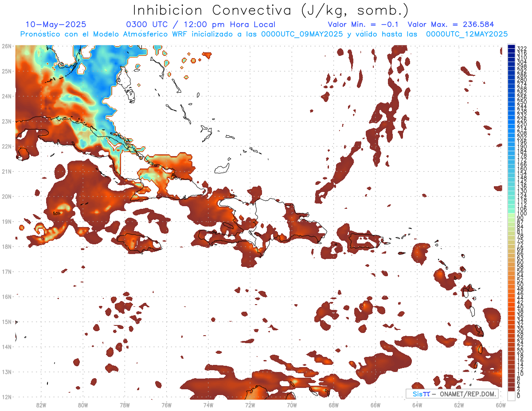Click the 15N latitude label

(x=6, y=321)
